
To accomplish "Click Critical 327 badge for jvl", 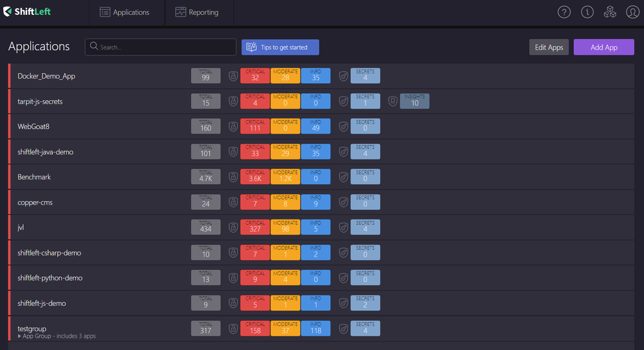I will (x=255, y=227).
